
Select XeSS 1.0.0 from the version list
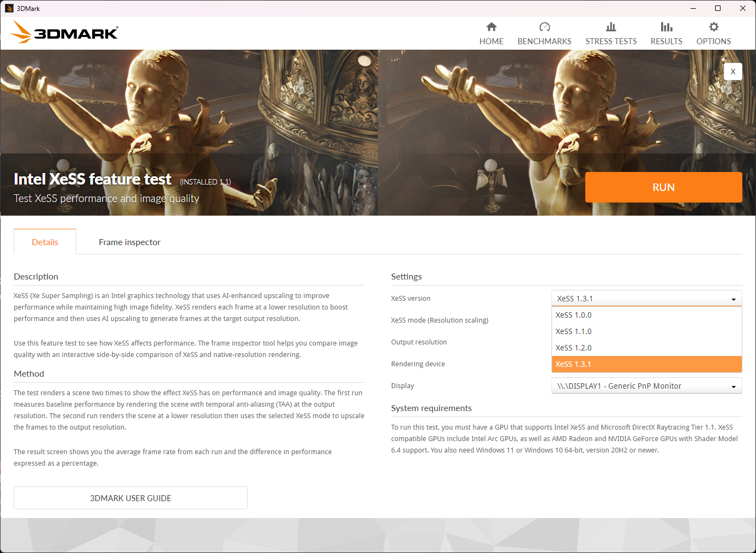point(573,315)
